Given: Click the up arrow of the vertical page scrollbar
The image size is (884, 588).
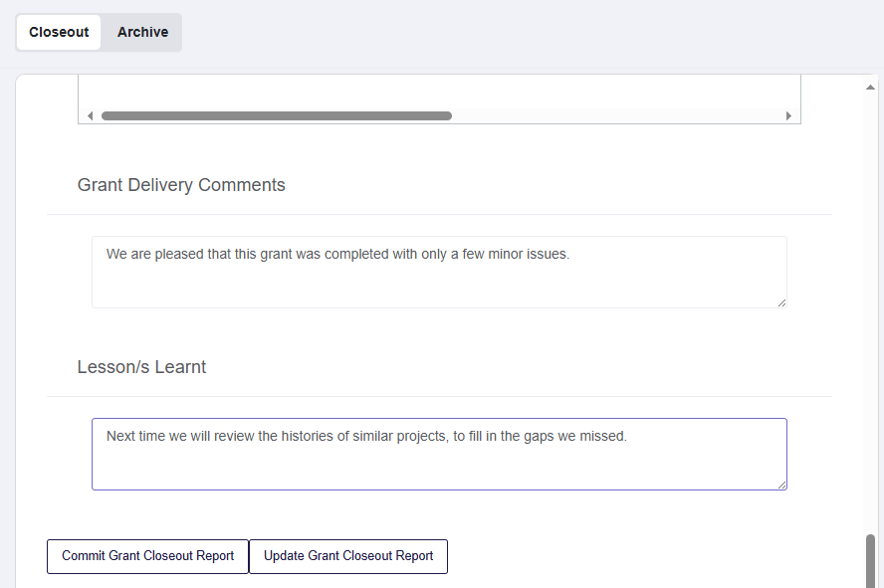Looking at the screenshot, I should coord(870,88).
